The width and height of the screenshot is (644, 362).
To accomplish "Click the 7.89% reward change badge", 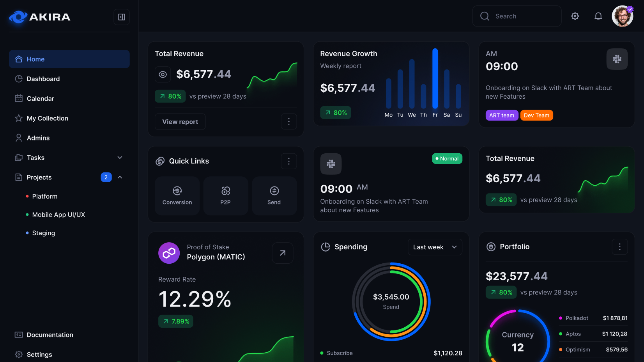I will point(176,321).
